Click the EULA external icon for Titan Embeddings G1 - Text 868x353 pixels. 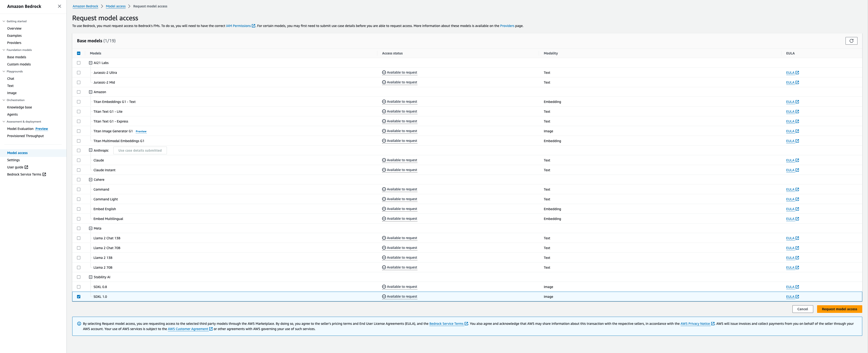tap(797, 102)
